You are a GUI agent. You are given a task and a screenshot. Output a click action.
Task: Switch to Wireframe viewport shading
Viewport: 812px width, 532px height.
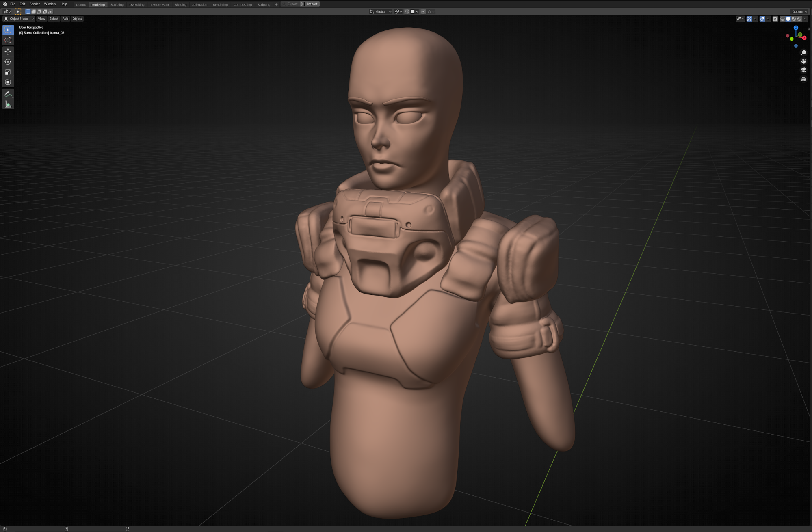point(782,19)
